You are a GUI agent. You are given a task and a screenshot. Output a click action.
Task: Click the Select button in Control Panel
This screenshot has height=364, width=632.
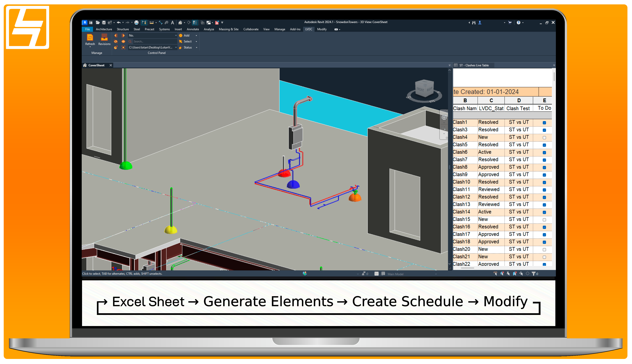click(x=187, y=41)
